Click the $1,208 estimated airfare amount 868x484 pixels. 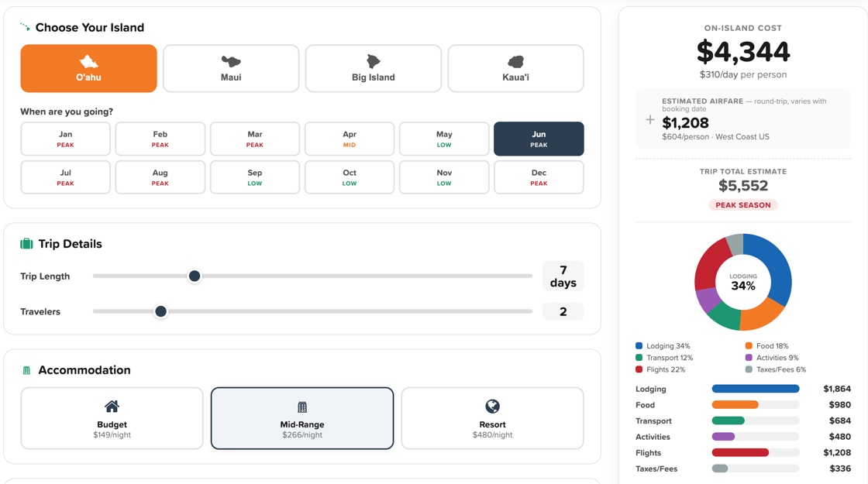click(x=685, y=123)
